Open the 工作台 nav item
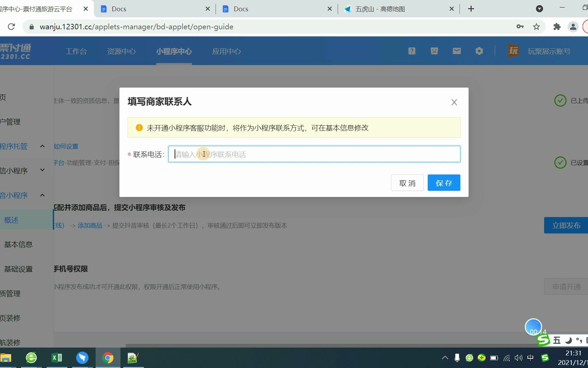 point(76,51)
